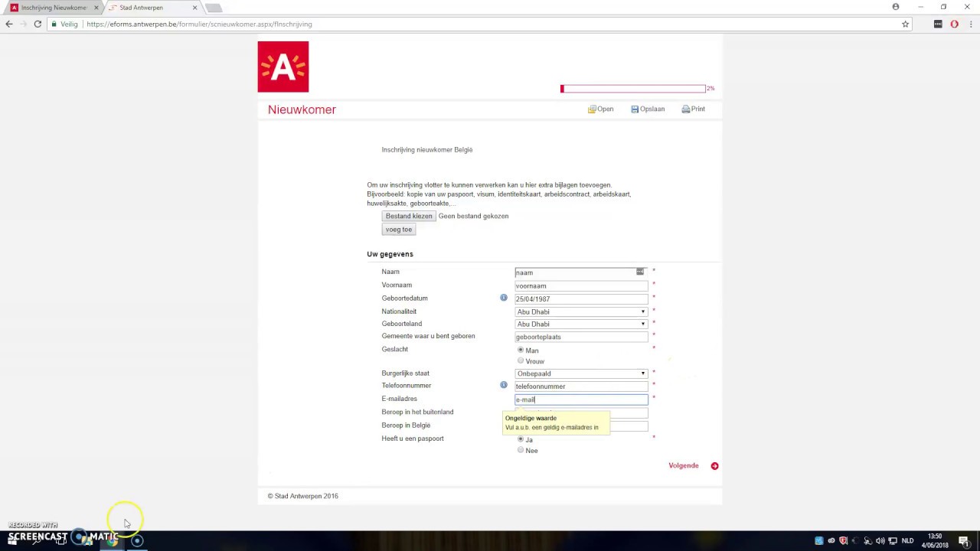Click the browser address bar URL

click(x=199, y=24)
